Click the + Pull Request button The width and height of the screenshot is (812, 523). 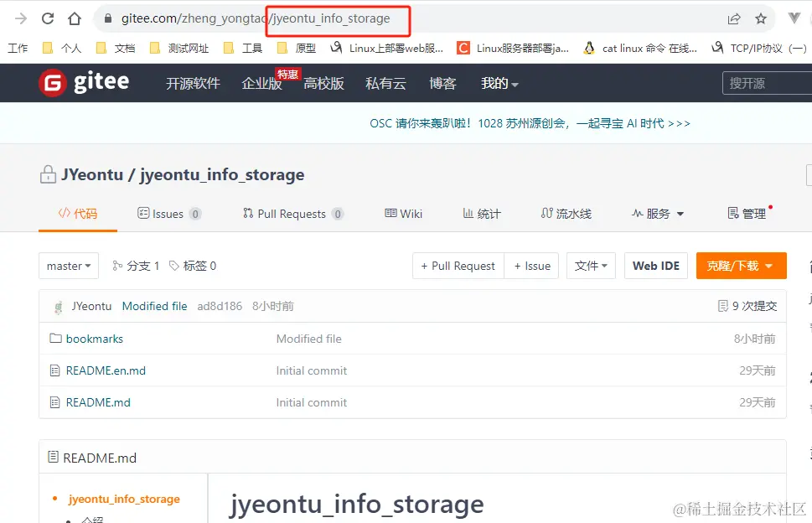click(458, 266)
